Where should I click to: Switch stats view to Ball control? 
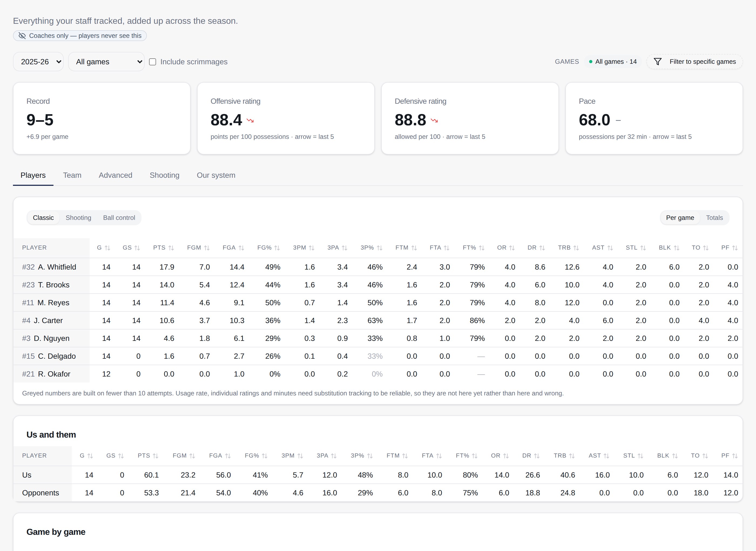point(119,218)
